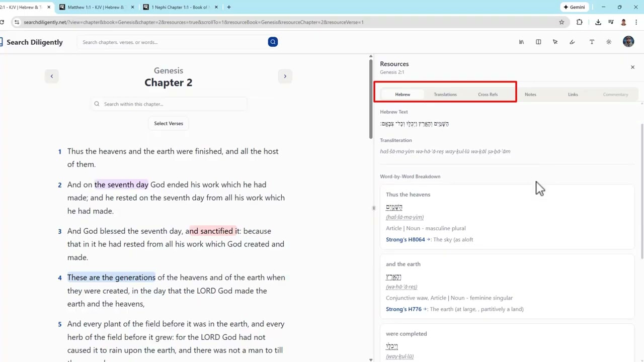Switch to the 1 Nephi Chapter 1:1 tab
The height and width of the screenshot is (362, 644).
coord(180,7)
